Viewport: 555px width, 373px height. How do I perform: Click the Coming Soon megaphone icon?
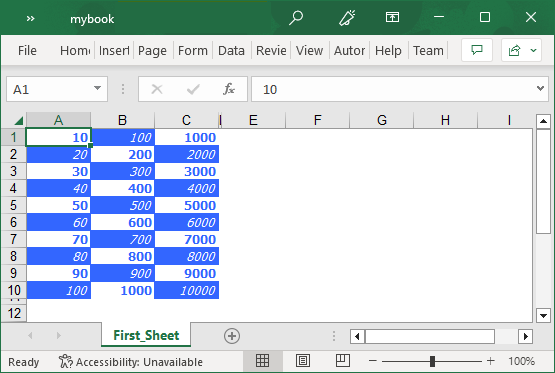347,18
